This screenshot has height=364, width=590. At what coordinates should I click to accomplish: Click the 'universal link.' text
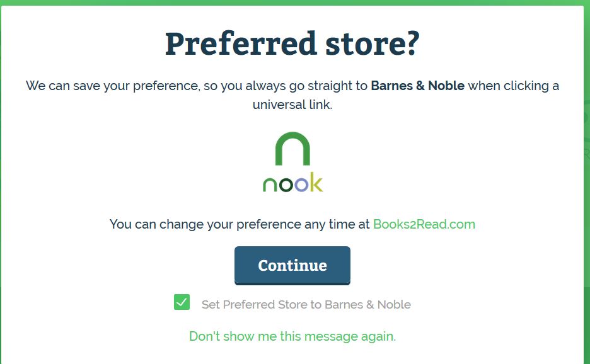292,105
